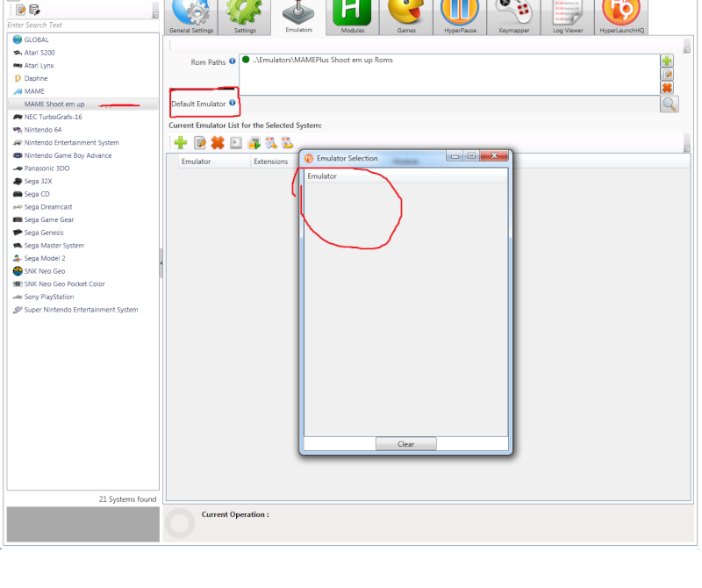Click the Enter Search Text field
Screen dimensions: 702x588
point(82,25)
